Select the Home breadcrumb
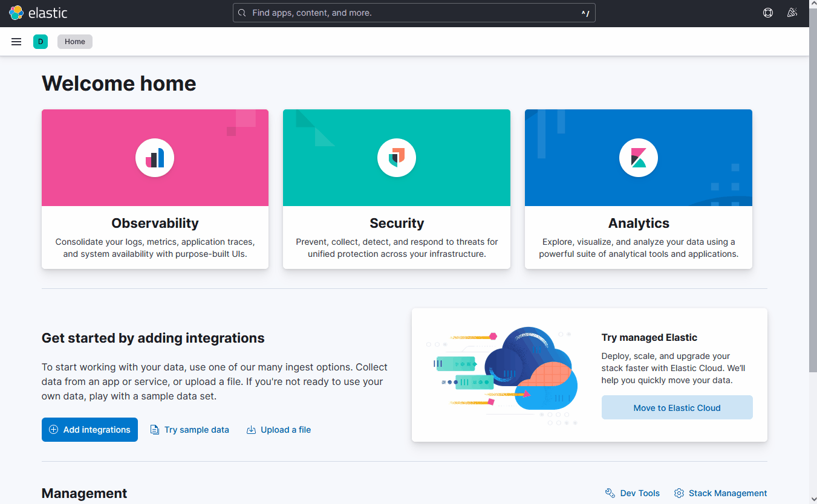Screen dimensions: 817x504 tap(74, 41)
